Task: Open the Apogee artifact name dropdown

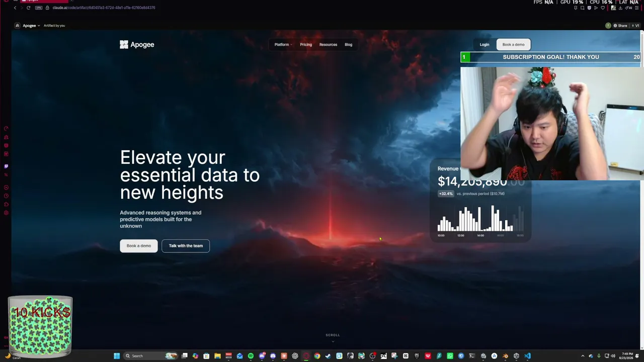Action: (x=31, y=26)
